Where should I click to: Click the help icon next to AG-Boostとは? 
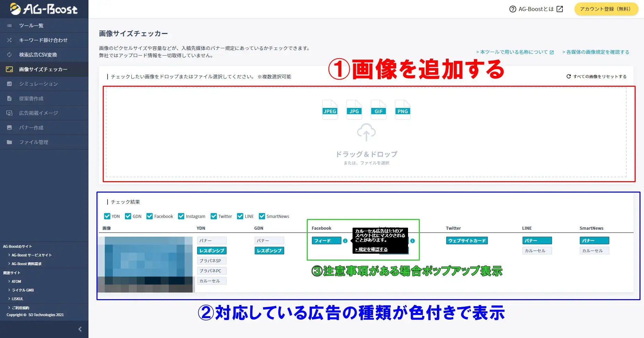point(512,9)
